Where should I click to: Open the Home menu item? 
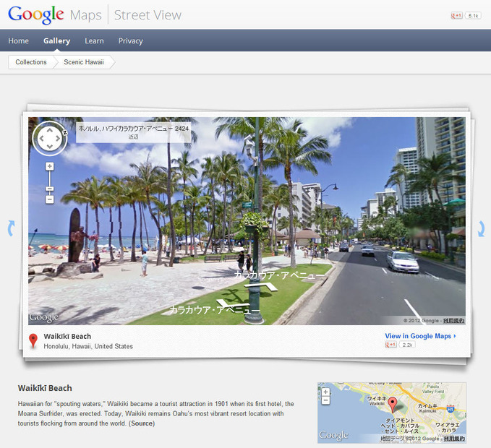point(19,40)
